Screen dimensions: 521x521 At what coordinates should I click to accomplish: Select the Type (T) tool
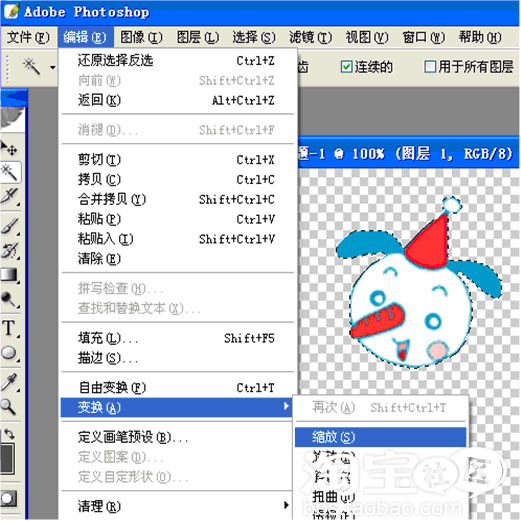click(x=9, y=328)
